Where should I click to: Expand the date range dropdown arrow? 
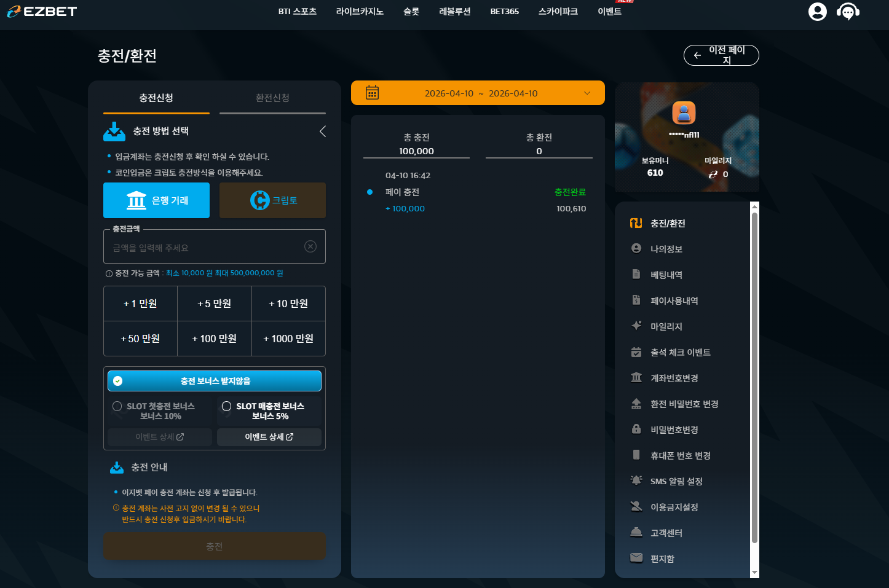[587, 93]
